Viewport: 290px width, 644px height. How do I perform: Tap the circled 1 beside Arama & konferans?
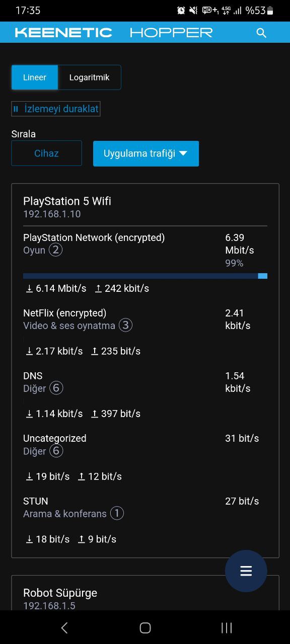117,514
